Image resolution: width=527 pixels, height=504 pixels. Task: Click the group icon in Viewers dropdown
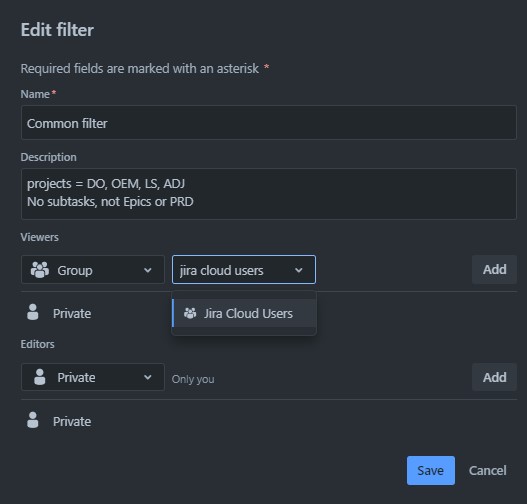pos(40,270)
